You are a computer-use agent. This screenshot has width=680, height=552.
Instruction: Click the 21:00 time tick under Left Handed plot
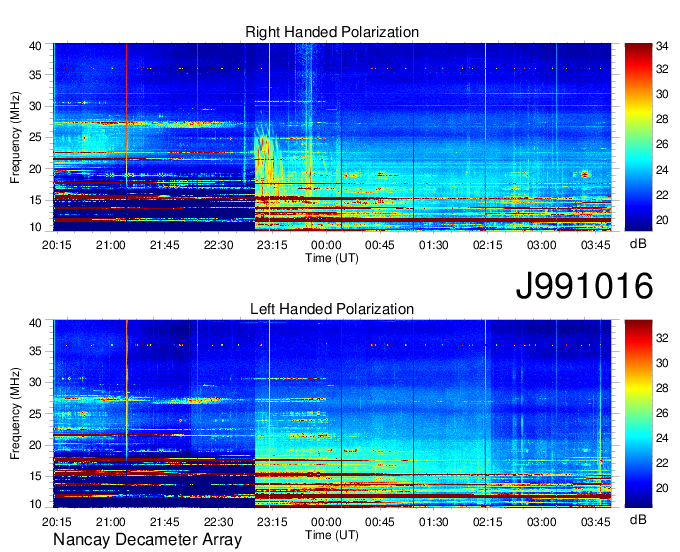[x=111, y=522]
